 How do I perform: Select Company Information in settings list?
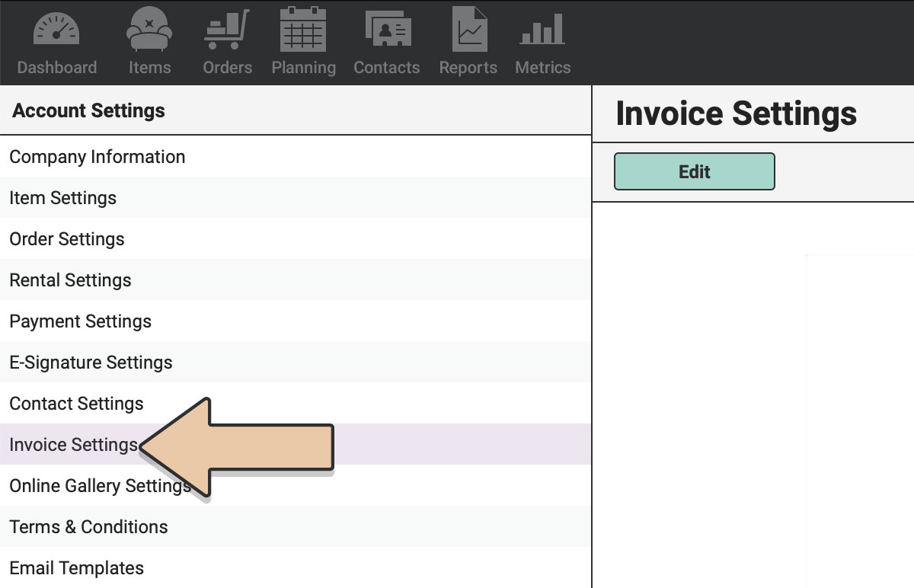click(x=296, y=157)
